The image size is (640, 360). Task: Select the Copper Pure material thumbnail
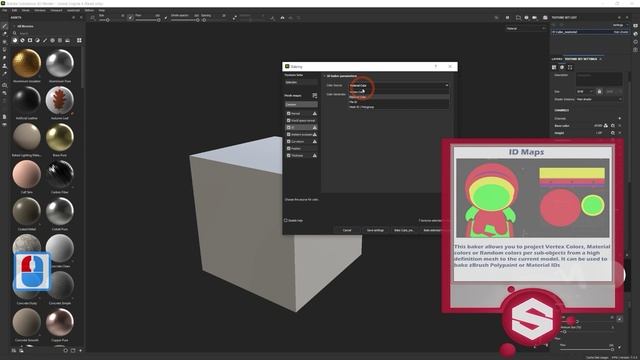tap(60, 322)
